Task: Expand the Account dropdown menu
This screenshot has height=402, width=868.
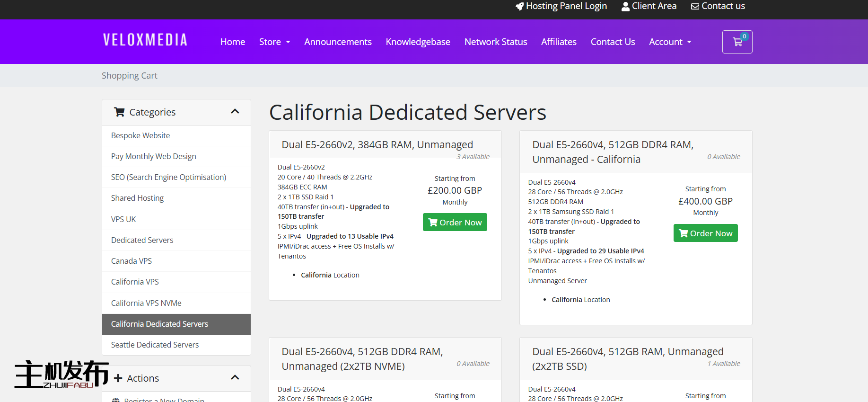Action: click(670, 42)
